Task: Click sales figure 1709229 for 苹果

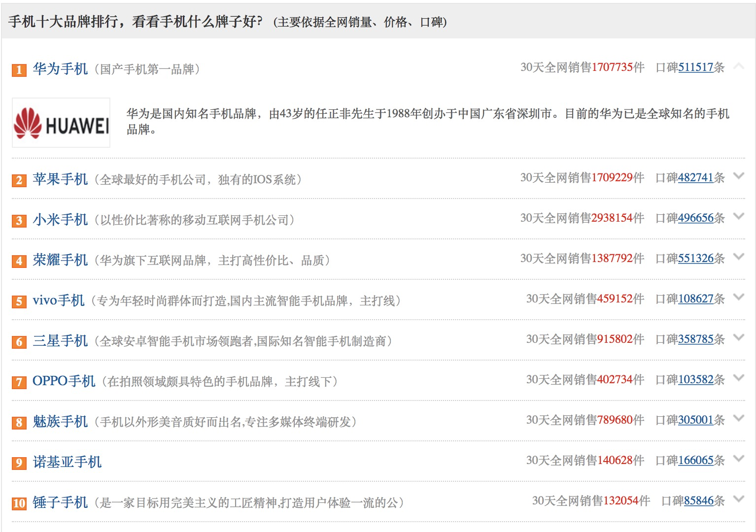Action: pos(612,178)
